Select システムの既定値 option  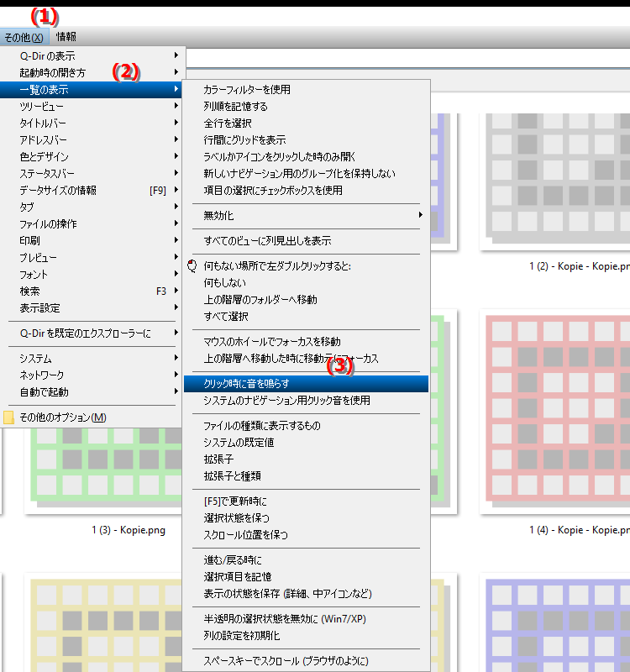coord(306,442)
